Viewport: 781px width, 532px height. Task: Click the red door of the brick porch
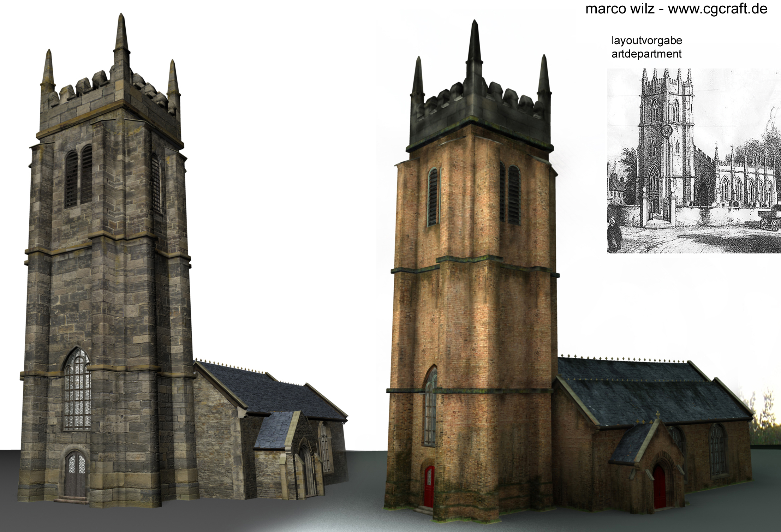pos(660,486)
